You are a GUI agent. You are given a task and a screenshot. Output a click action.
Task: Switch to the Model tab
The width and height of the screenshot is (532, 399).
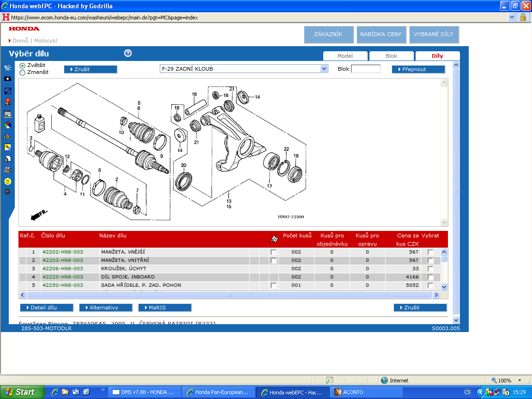[x=345, y=56]
